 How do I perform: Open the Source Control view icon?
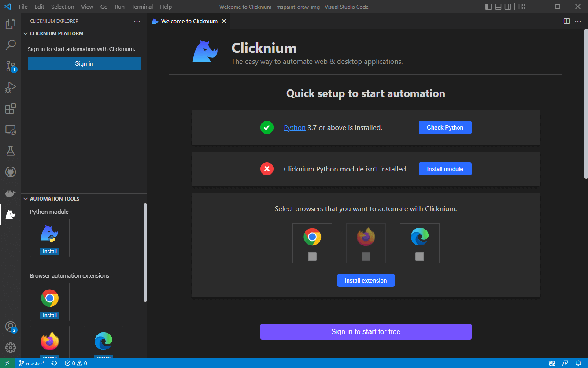11,66
